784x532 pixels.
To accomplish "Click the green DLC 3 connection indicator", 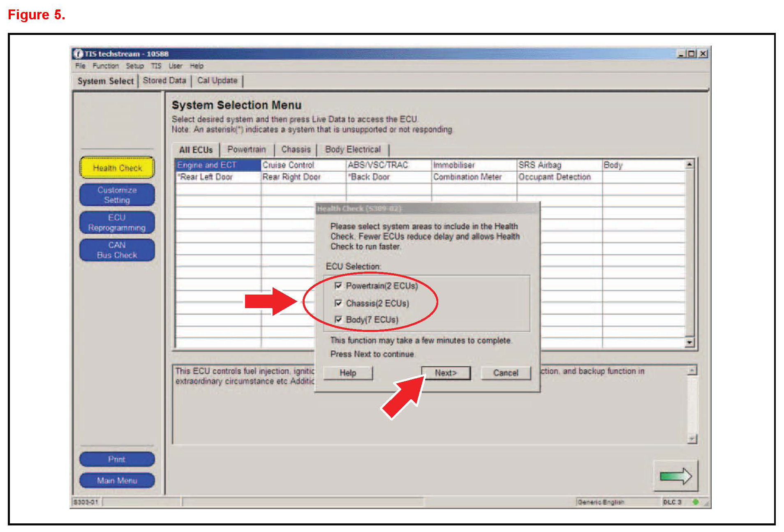I will [x=695, y=502].
